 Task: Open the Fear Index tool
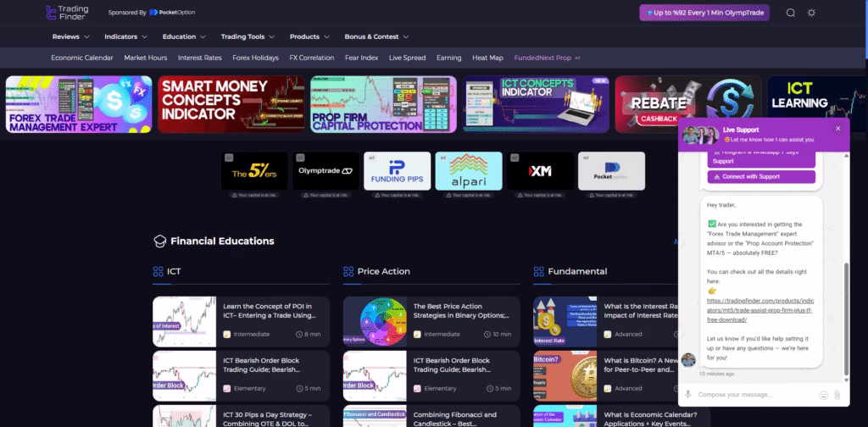pos(361,58)
